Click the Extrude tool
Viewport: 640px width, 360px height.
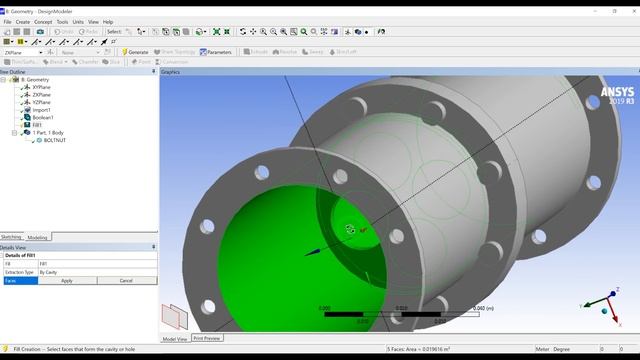tap(256, 52)
